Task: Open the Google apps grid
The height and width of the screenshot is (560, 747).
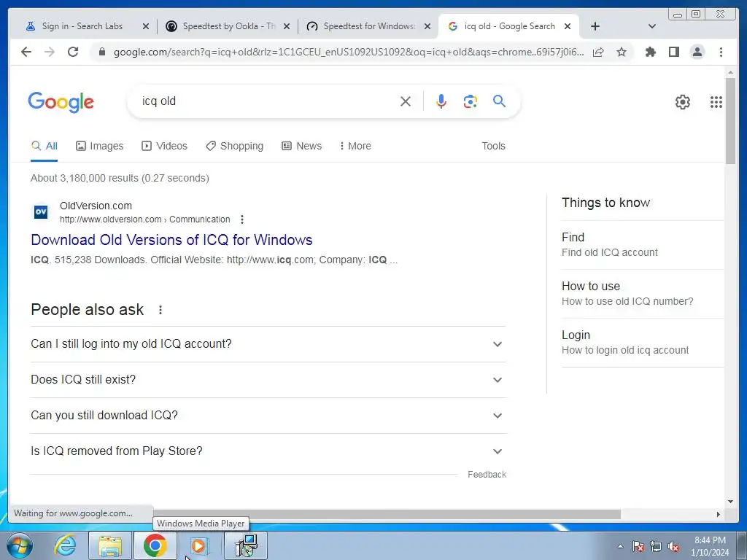Action: (x=716, y=102)
